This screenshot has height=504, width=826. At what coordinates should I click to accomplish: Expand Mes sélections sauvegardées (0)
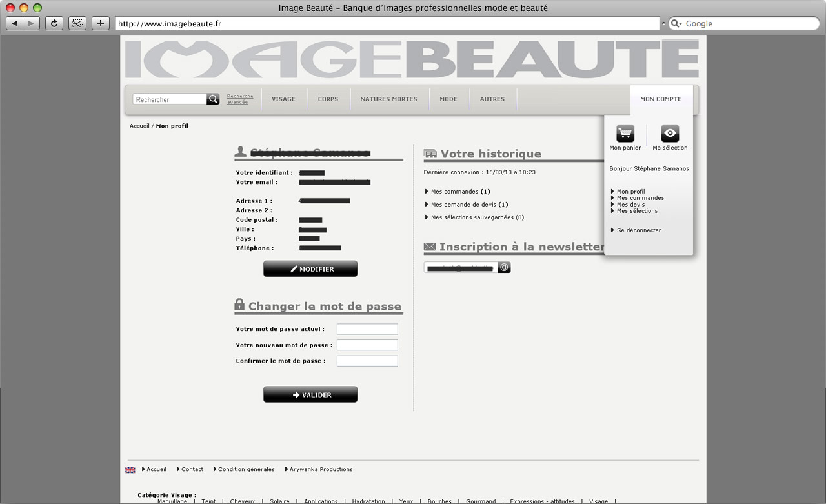(x=475, y=217)
